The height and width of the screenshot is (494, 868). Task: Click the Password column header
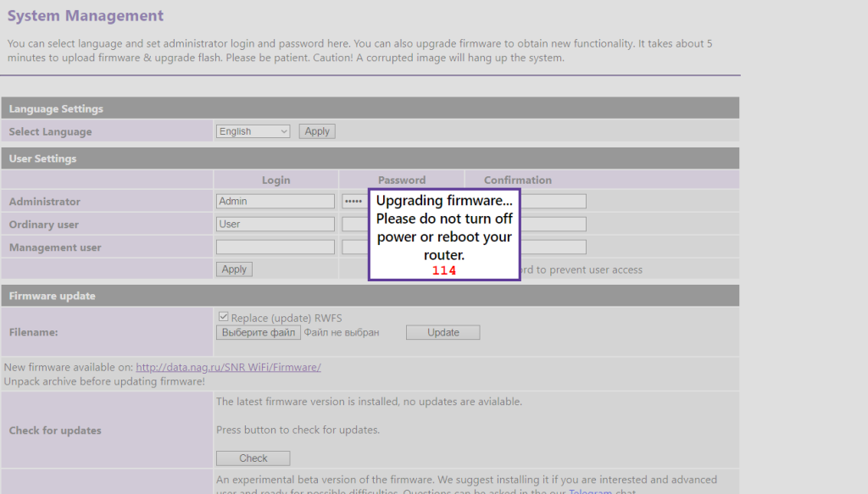(402, 180)
